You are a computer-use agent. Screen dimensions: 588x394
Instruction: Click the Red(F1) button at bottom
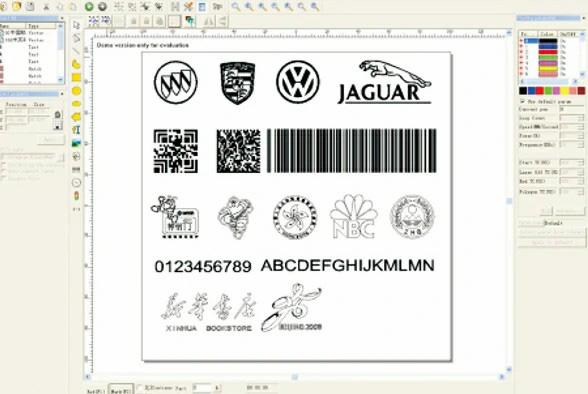point(96,391)
